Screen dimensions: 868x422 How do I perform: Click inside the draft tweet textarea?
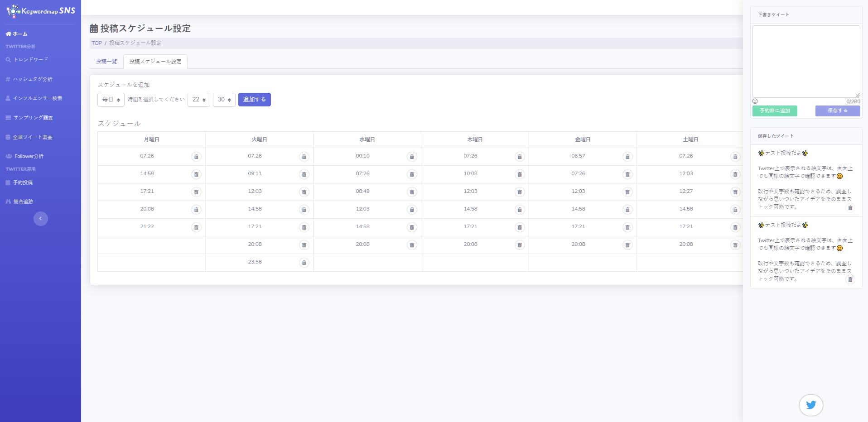click(806, 61)
